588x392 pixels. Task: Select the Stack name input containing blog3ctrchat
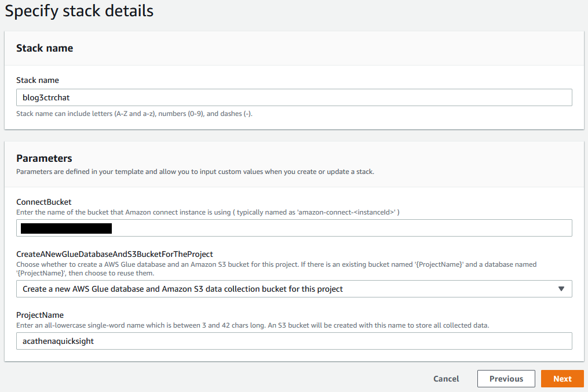coord(294,97)
